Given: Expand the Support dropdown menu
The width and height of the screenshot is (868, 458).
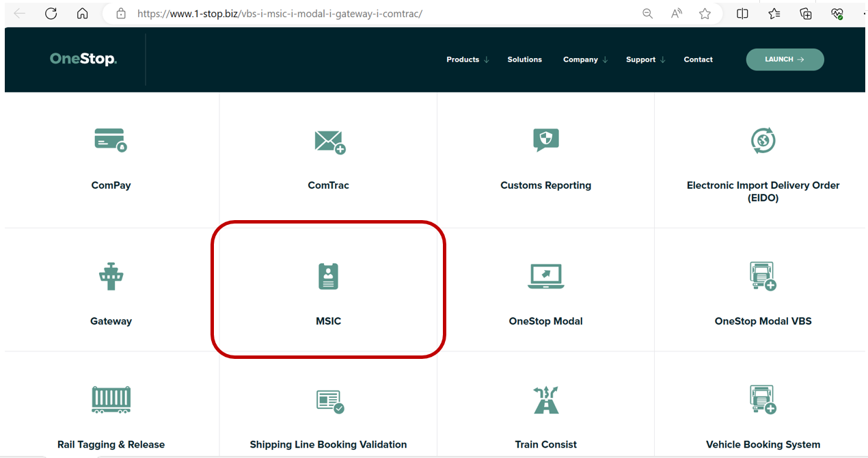Looking at the screenshot, I should point(645,59).
